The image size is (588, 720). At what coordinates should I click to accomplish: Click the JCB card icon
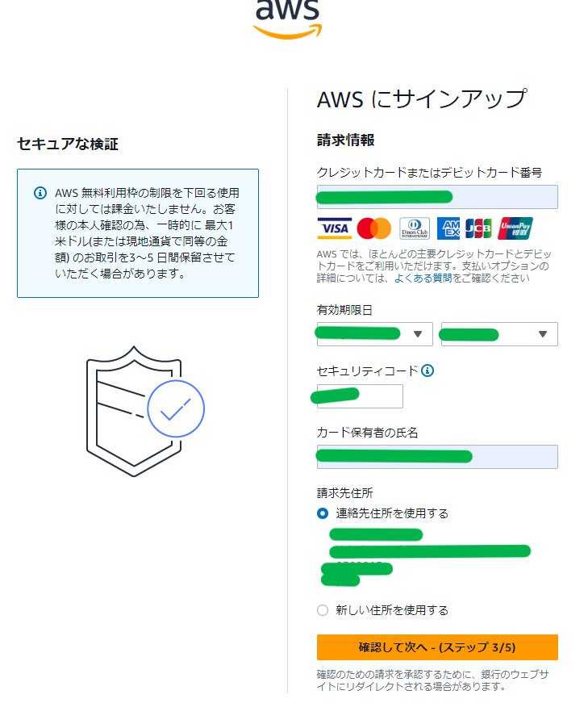pyautogui.click(x=479, y=228)
